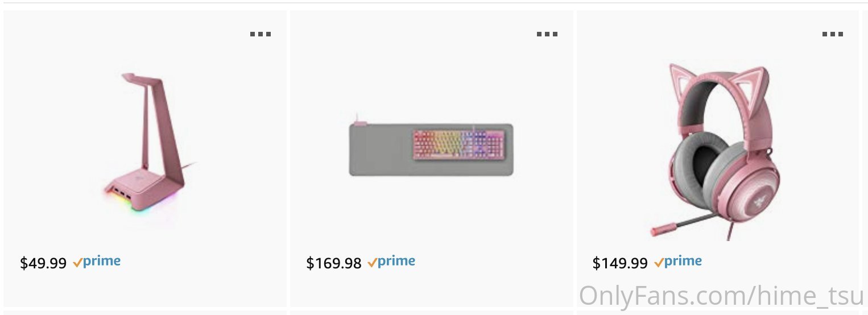Click the OnlyFans.com/hime_tsu watermark text
The height and width of the screenshot is (315, 868).
point(721,297)
